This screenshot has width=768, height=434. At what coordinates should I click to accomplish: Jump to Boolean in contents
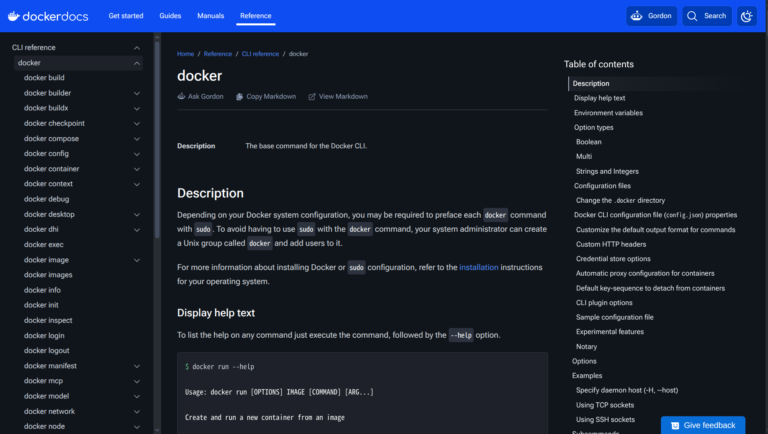tap(589, 142)
